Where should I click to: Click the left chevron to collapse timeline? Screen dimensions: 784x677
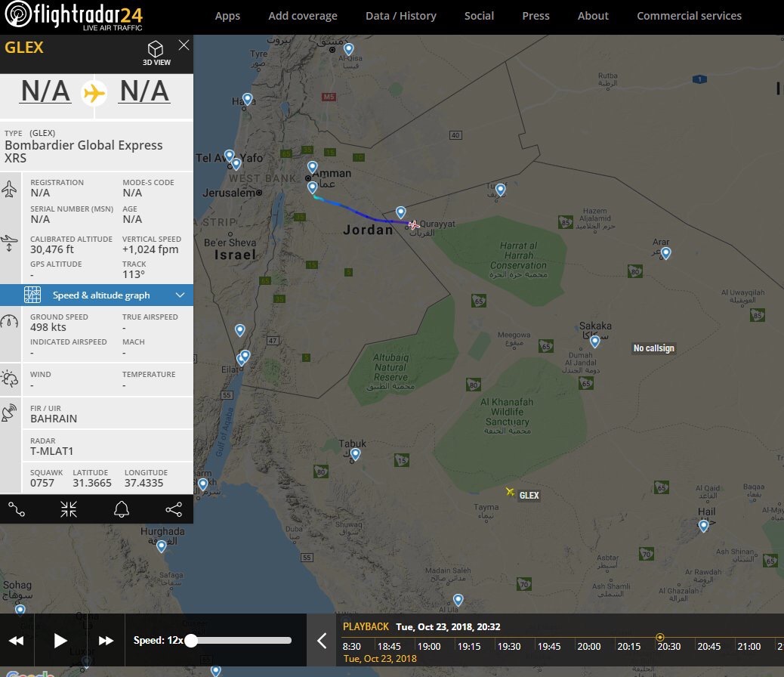pos(322,641)
